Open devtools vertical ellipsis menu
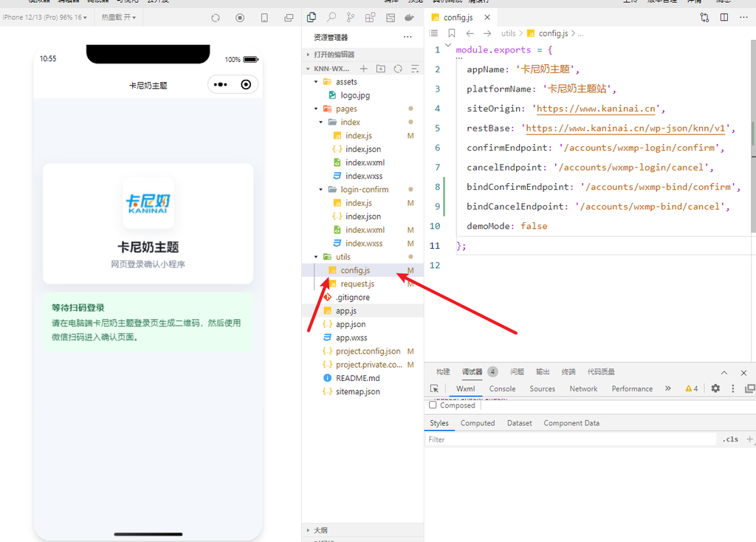The image size is (756, 542). [x=733, y=388]
